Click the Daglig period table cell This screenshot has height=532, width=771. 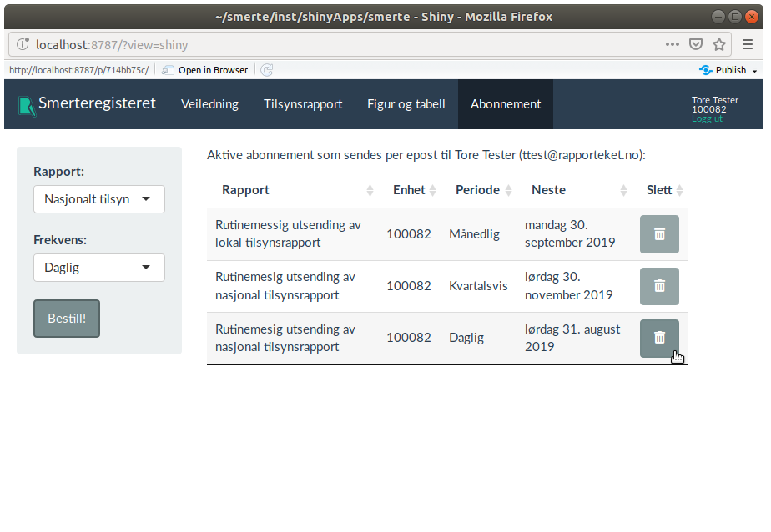(478, 338)
